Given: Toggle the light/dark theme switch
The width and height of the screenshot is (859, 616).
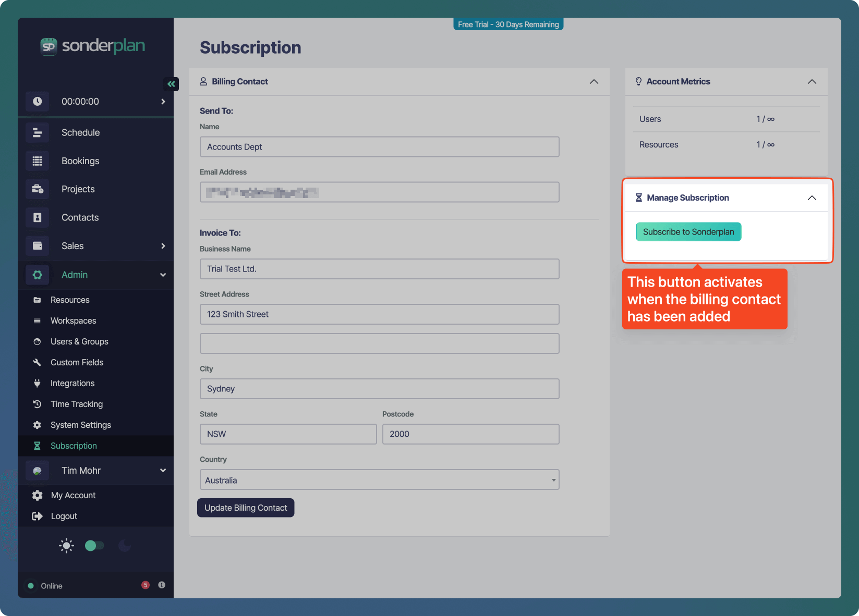Looking at the screenshot, I should [x=94, y=546].
